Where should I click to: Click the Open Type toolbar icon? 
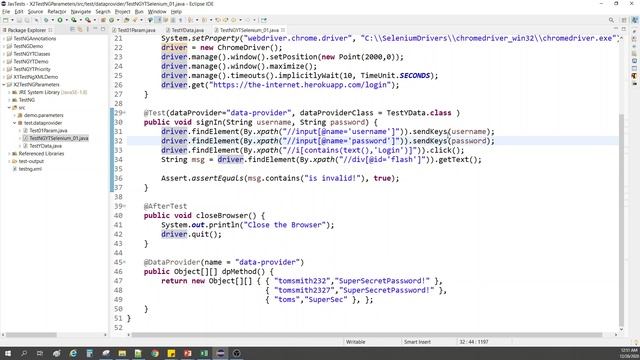tap(126, 20)
